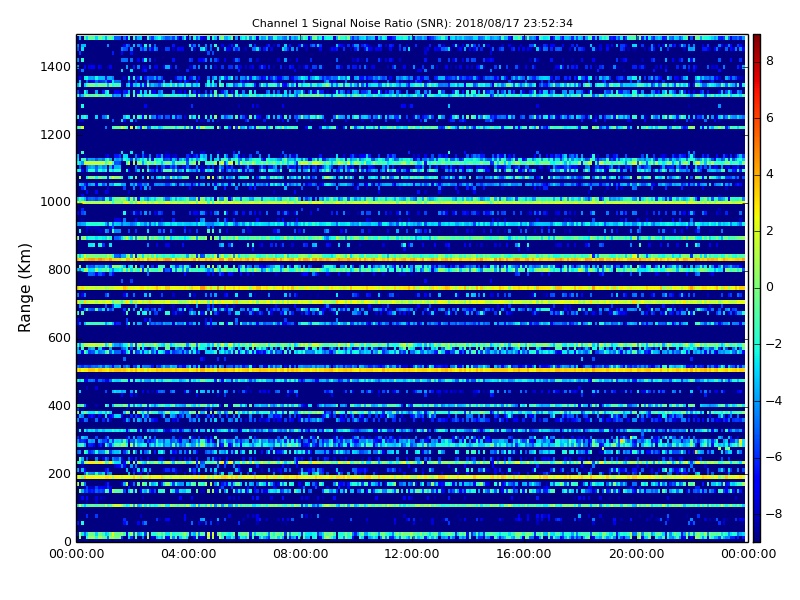Click the colorbar value −6 label
This screenshot has height=600, width=800.
774,457
